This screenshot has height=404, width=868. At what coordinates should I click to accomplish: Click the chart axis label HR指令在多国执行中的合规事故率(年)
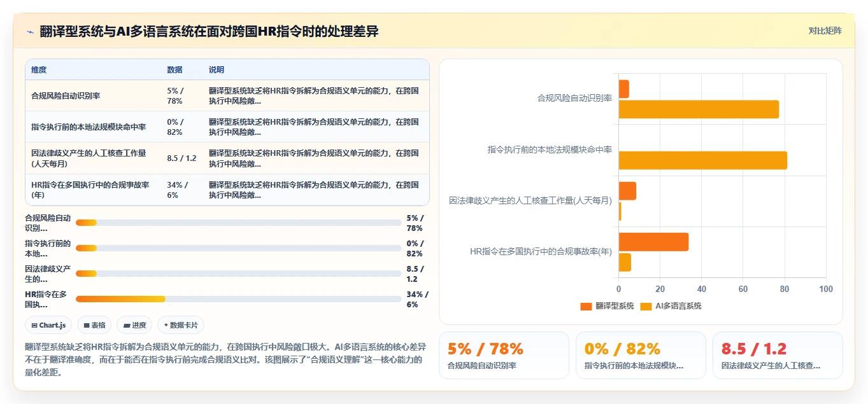[x=541, y=251]
